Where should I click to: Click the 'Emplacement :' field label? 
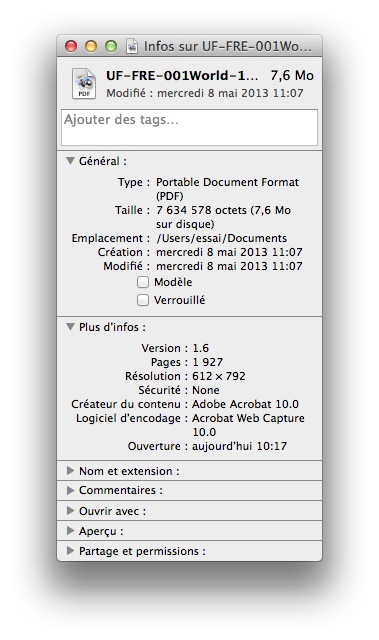click(111, 238)
